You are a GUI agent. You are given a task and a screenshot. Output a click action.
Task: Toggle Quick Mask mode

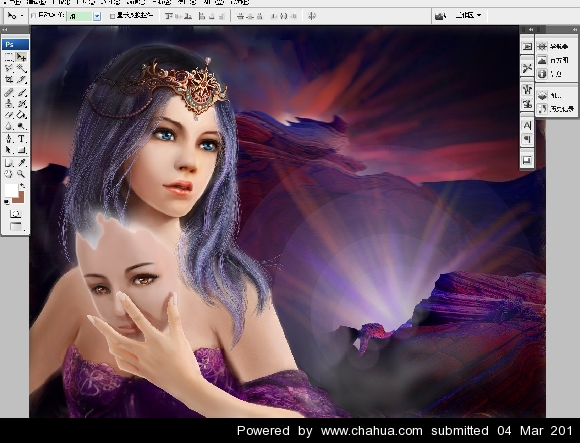(16, 214)
